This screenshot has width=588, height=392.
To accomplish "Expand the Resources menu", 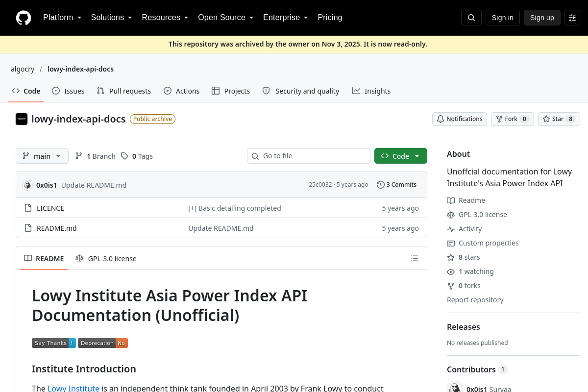I will (x=165, y=18).
